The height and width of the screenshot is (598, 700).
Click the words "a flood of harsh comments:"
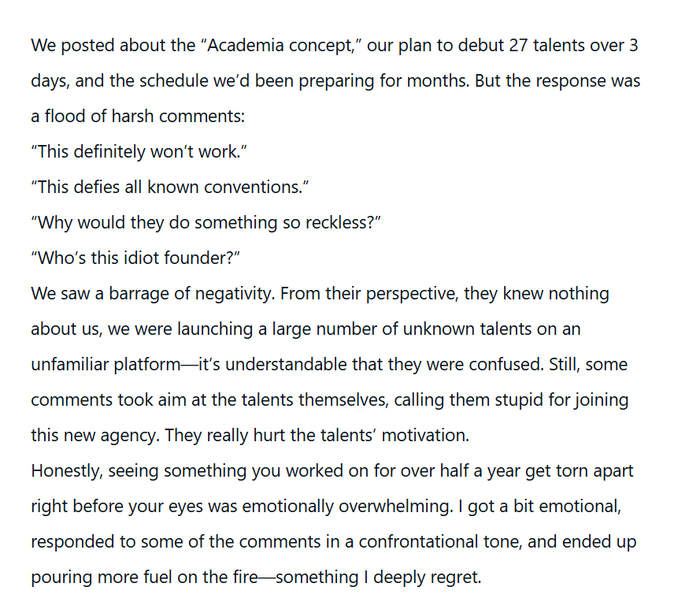coord(138,117)
